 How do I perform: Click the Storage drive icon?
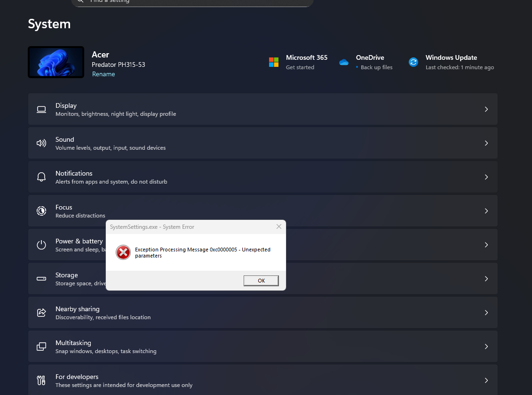coord(41,279)
